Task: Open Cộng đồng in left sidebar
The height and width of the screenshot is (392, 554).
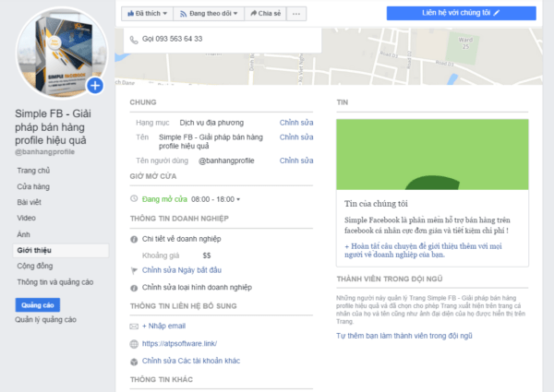Action: (35, 266)
